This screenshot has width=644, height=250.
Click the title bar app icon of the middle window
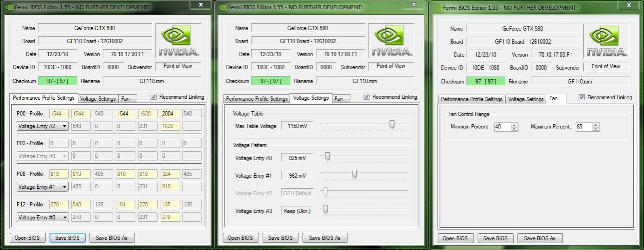point(222,7)
